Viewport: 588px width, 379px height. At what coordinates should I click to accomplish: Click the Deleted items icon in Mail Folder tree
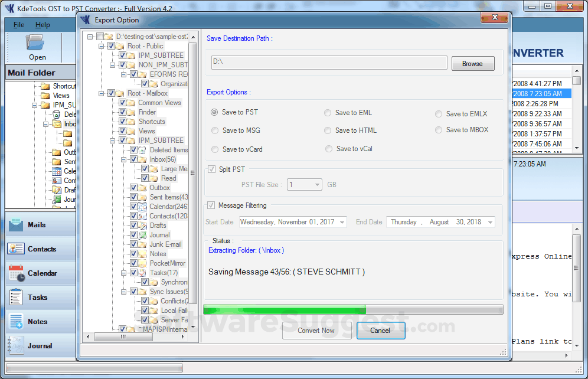(x=57, y=115)
